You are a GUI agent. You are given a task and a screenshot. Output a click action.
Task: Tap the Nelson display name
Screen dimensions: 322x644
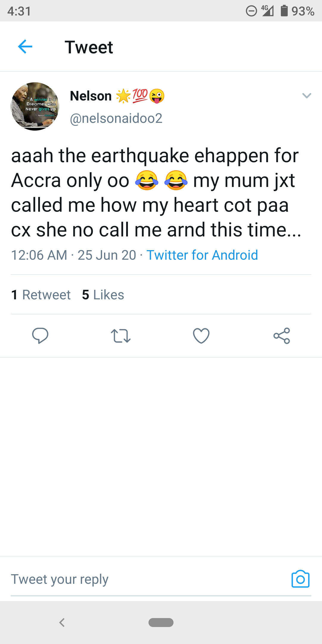(x=91, y=96)
